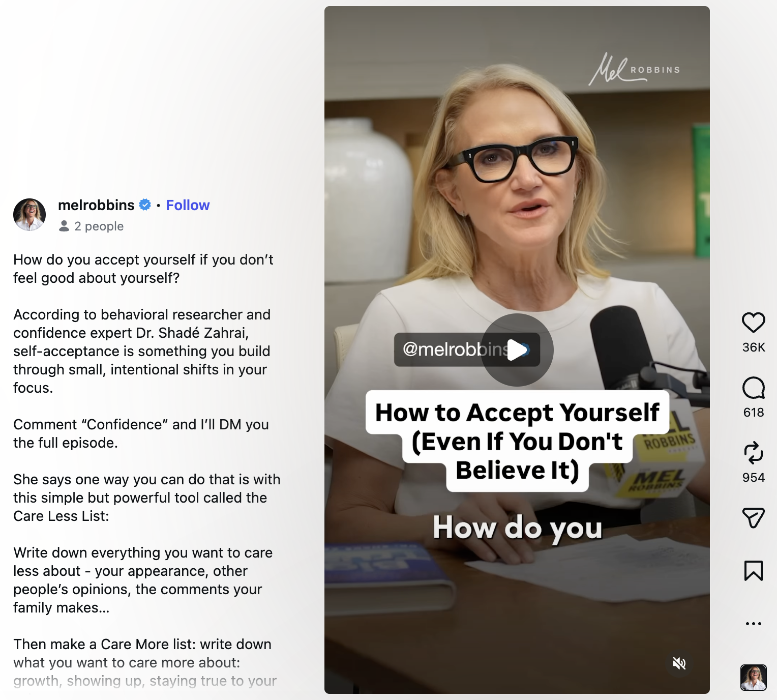777x700 pixels.
Task: Click the verified badge next to melrobbins
Action: coord(145,205)
